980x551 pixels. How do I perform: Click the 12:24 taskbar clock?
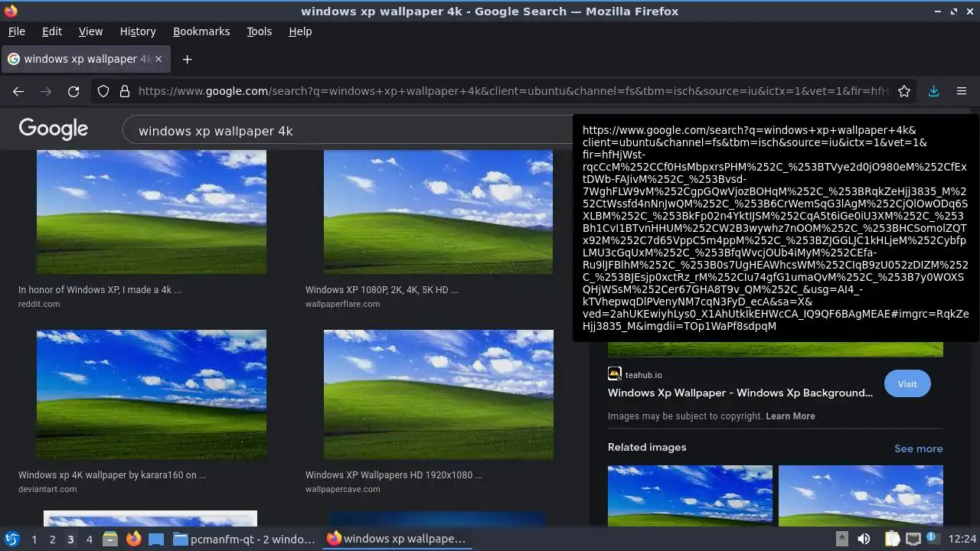[962, 539]
